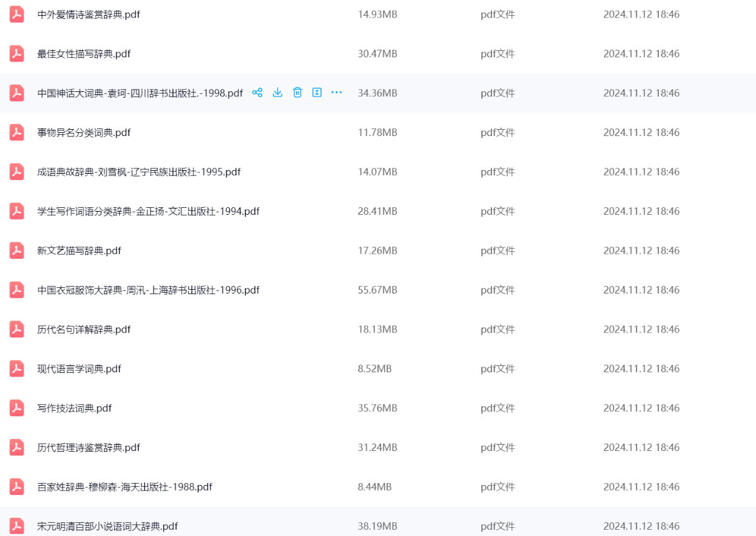The width and height of the screenshot is (756, 536).
Task: Rename the 中国神话大词典 file
Action: click(317, 93)
